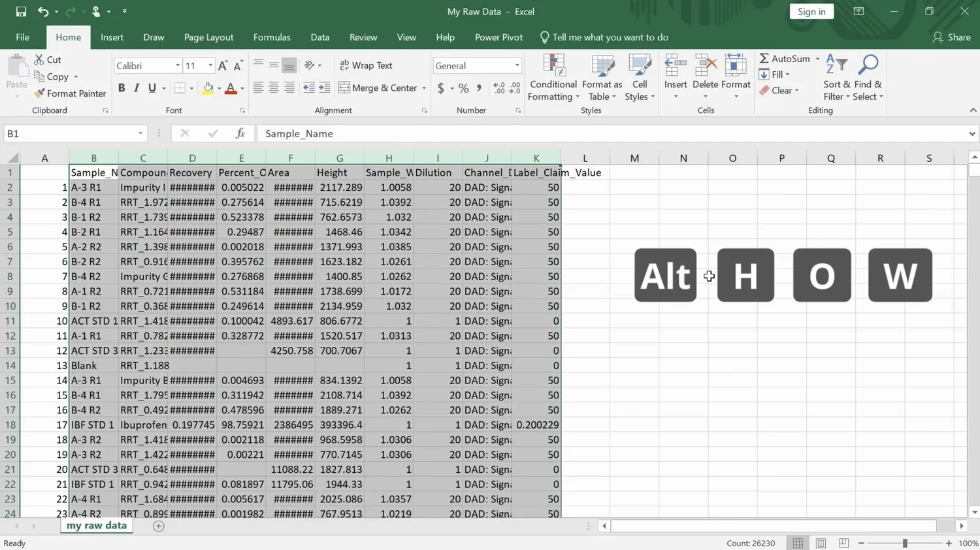Click the Sign in button

click(x=811, y=11)
